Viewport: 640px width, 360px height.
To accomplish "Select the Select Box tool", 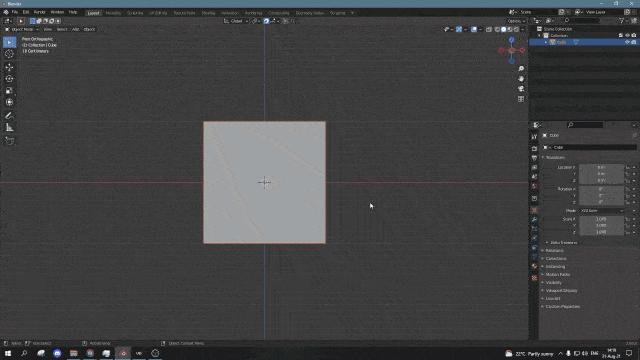I will (x=9, y=42).
